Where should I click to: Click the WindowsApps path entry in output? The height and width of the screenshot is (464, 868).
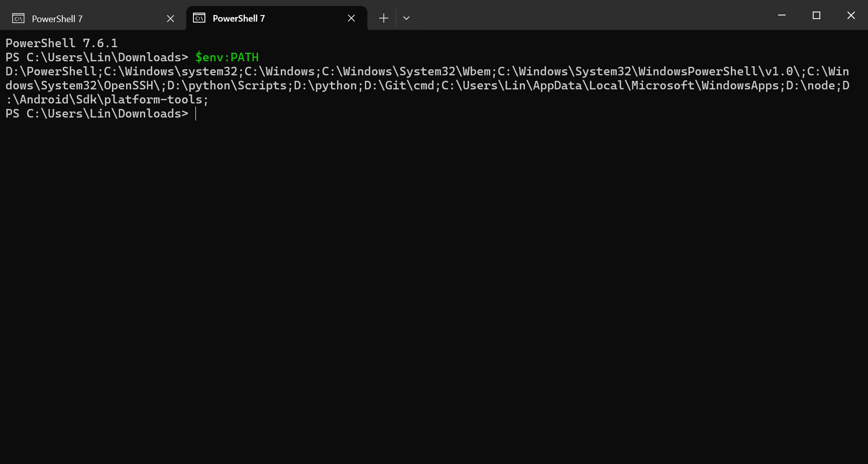pos(610,85)
